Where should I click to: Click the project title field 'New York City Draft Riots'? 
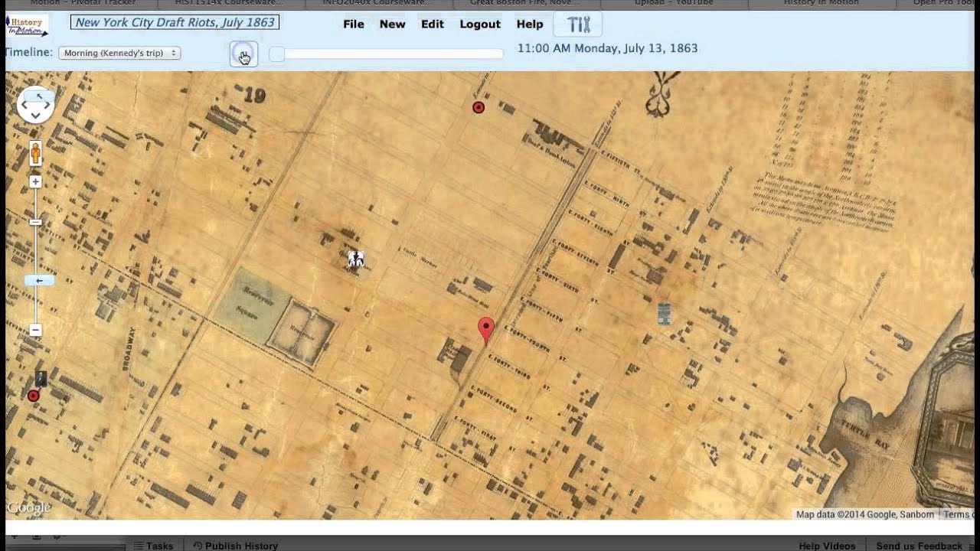175,22
